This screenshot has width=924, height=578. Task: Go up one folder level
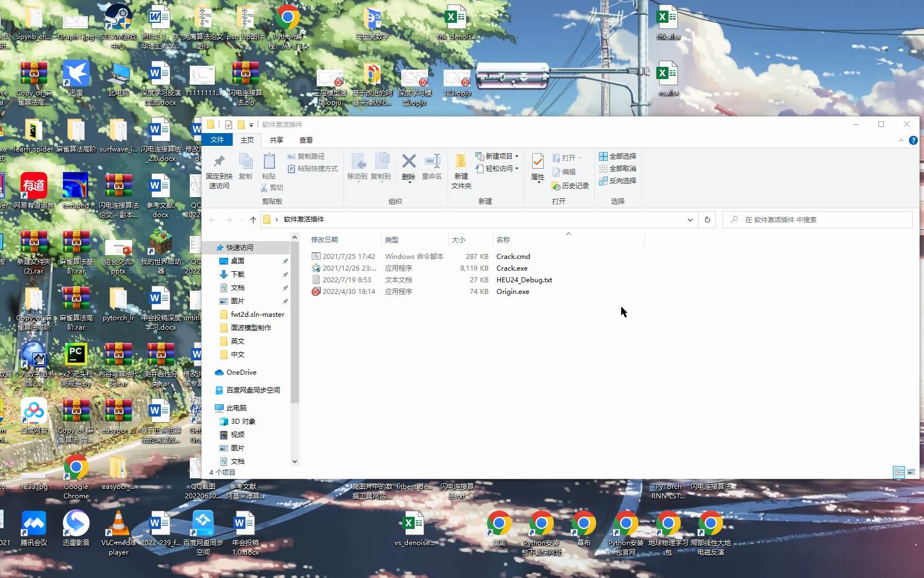(x=253, y=220)
